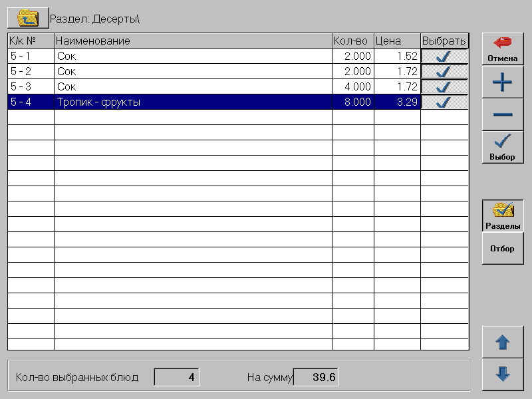Decrease quantity with the minus button

503,114
